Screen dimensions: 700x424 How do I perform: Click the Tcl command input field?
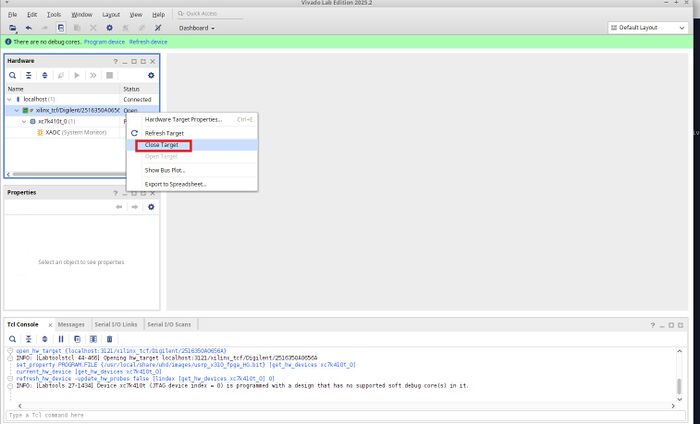(346, 415)
